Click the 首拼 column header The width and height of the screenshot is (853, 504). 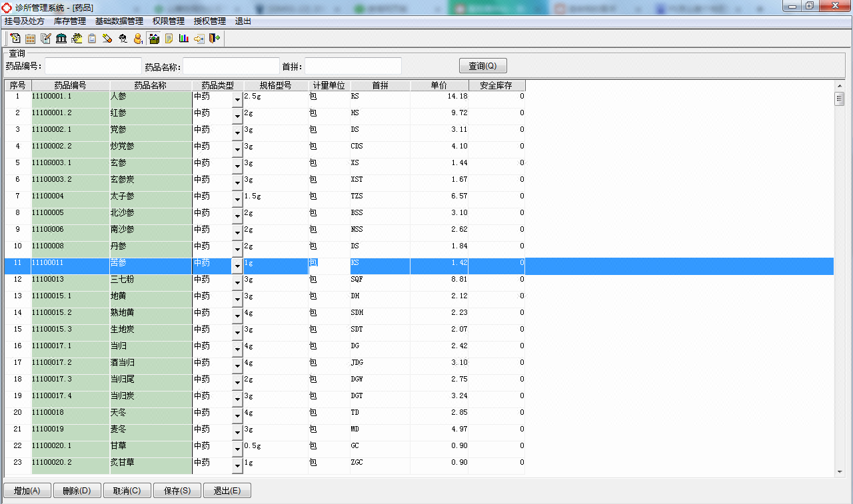point(380,85)
